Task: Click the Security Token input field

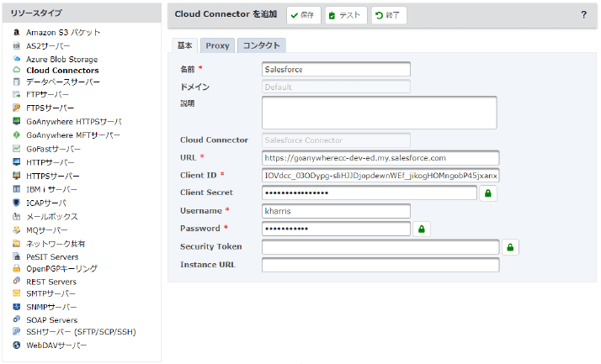Action: (380, 247)
